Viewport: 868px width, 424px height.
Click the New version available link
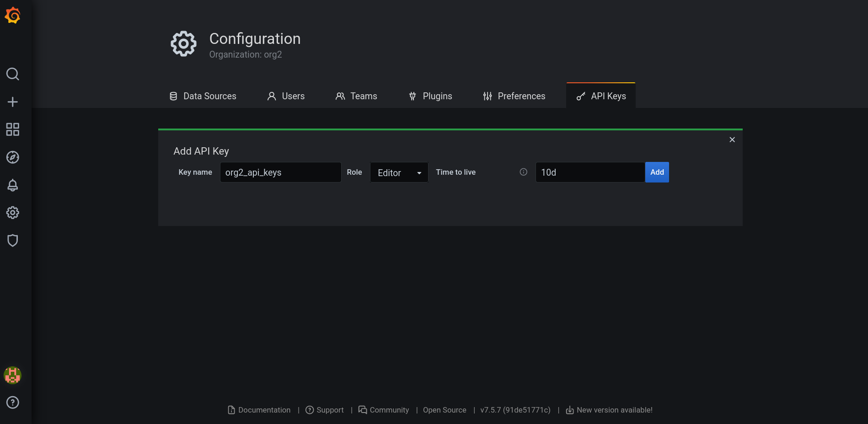pos(614,410)
